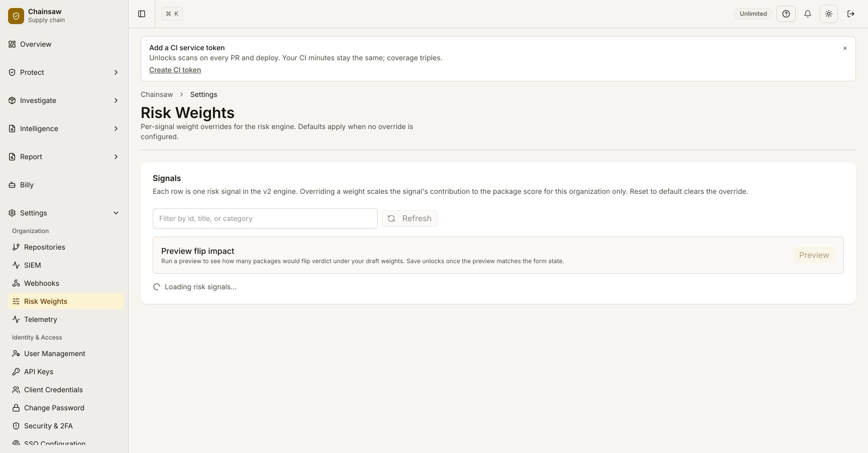Open API Keys page
The height and width of the screenshot is (453, 868).
tap(66, 372)
